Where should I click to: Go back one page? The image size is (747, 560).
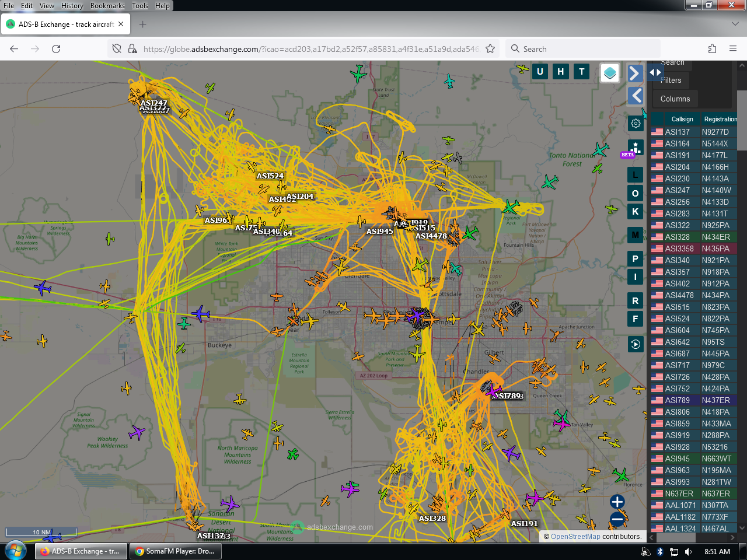(14, 49)
